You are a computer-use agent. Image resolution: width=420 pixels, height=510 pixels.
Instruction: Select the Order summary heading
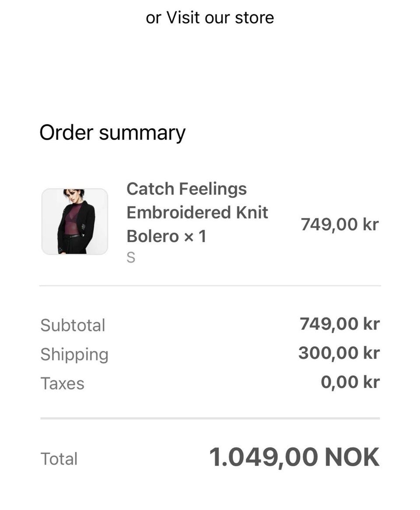point(112,133)
